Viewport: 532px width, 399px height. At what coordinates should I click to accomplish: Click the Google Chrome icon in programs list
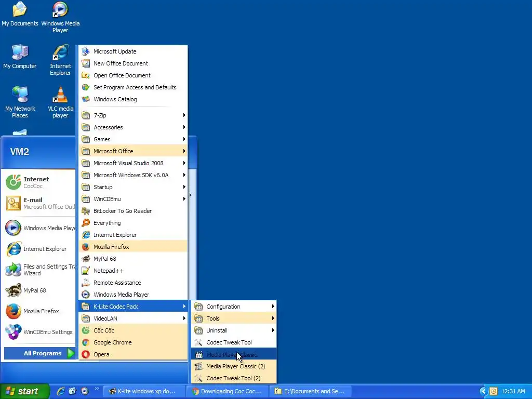[x=86, y=342]
